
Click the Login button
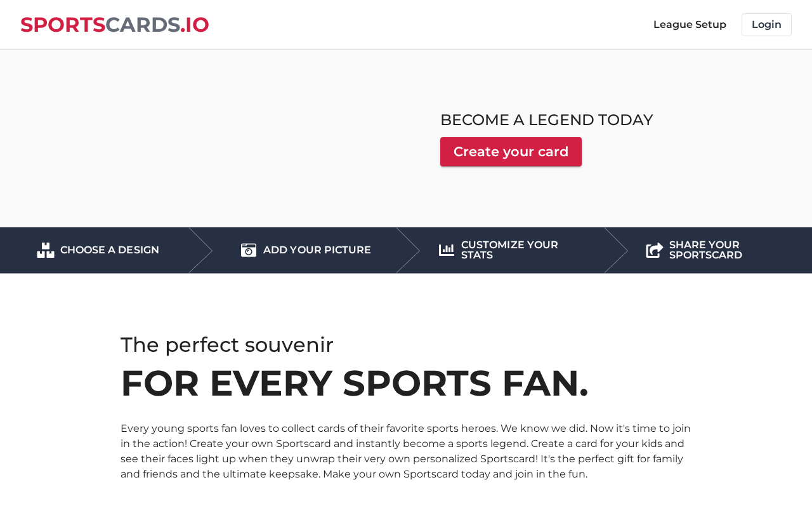coord(766,25)
